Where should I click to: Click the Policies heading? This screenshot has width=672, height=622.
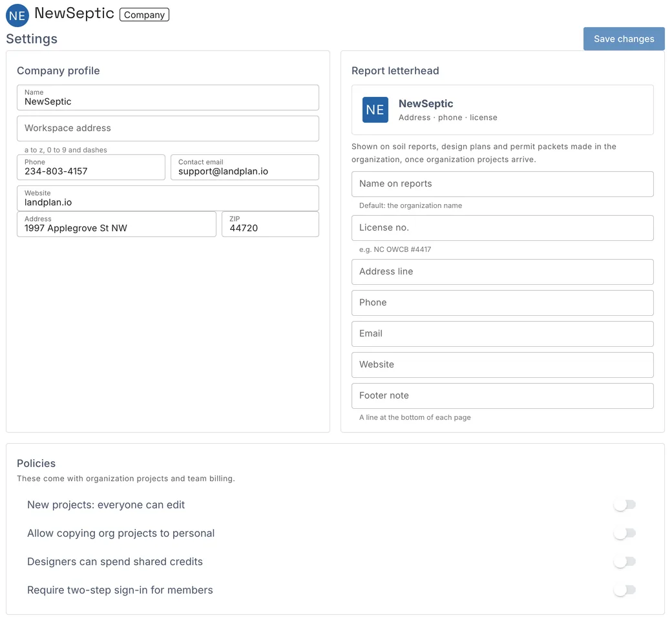pos(36,464)
